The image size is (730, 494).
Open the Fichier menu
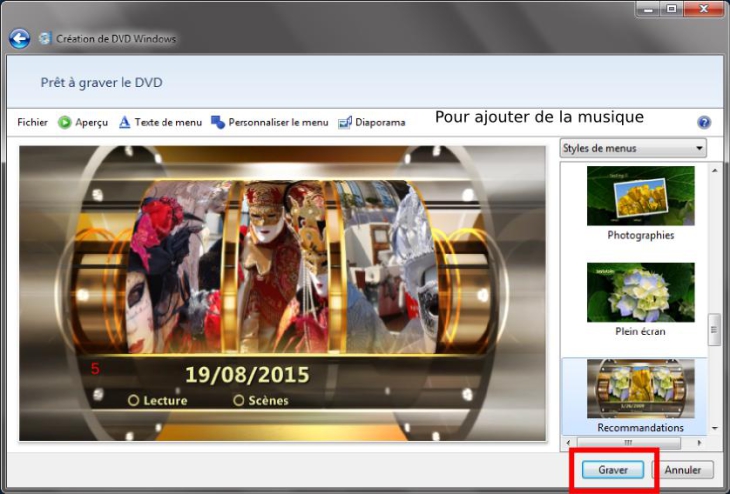(32, 122)
